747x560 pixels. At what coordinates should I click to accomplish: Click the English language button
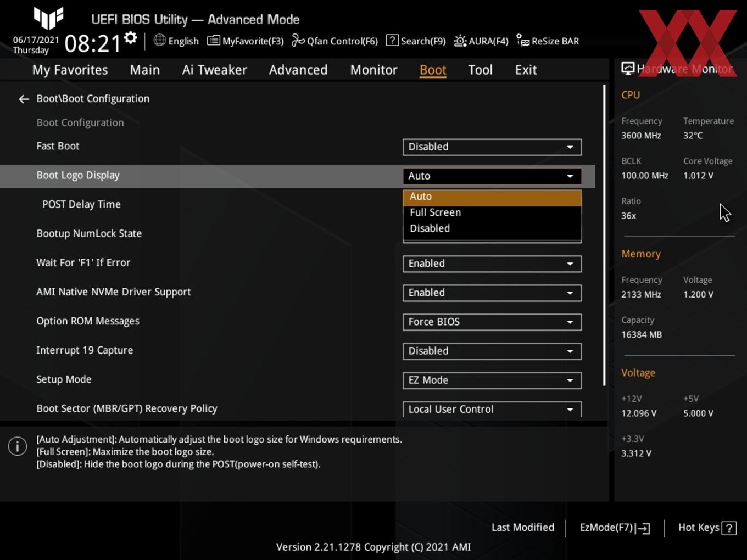coord(176,41)
